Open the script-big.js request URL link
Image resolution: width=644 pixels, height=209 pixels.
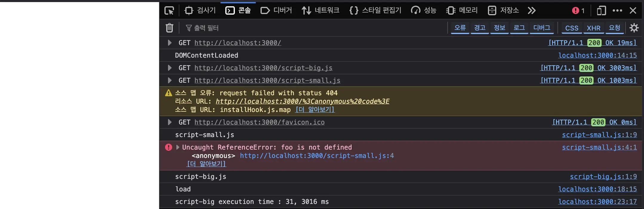click(x=264, y=68)
